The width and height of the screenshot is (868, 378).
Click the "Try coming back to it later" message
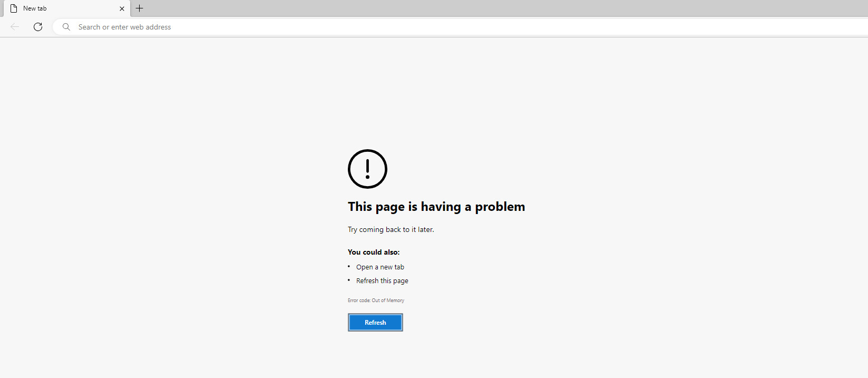pyautogui.click(x=391, y=230)
